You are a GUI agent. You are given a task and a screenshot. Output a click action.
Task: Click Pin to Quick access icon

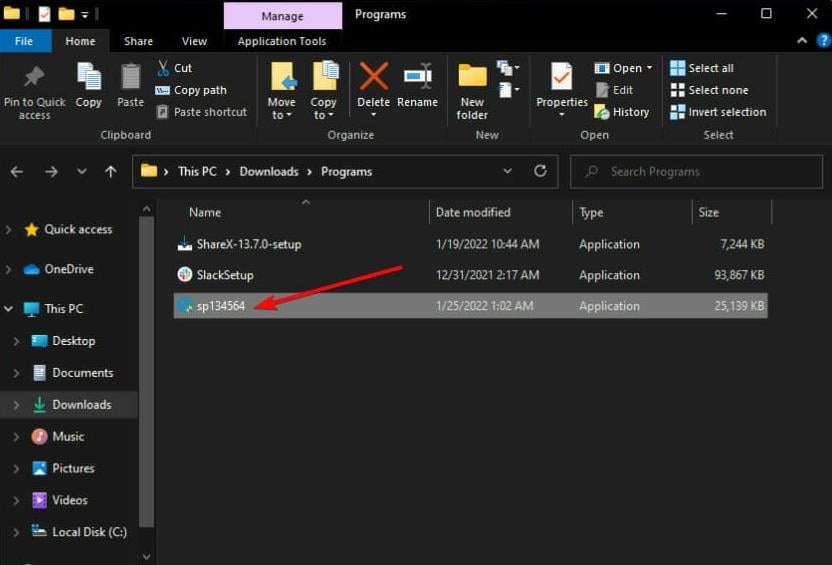click(x=34, y=77)
